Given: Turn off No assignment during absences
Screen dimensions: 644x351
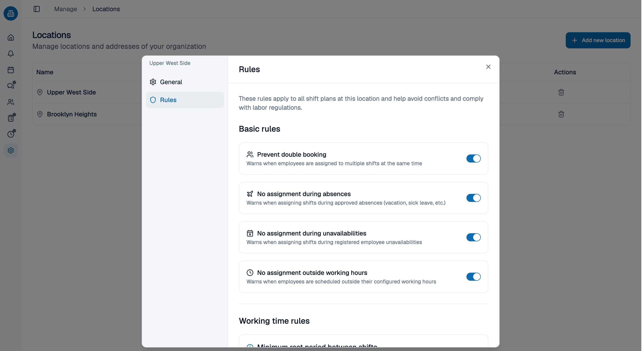Looking at the screenshot, I should 473,198.
